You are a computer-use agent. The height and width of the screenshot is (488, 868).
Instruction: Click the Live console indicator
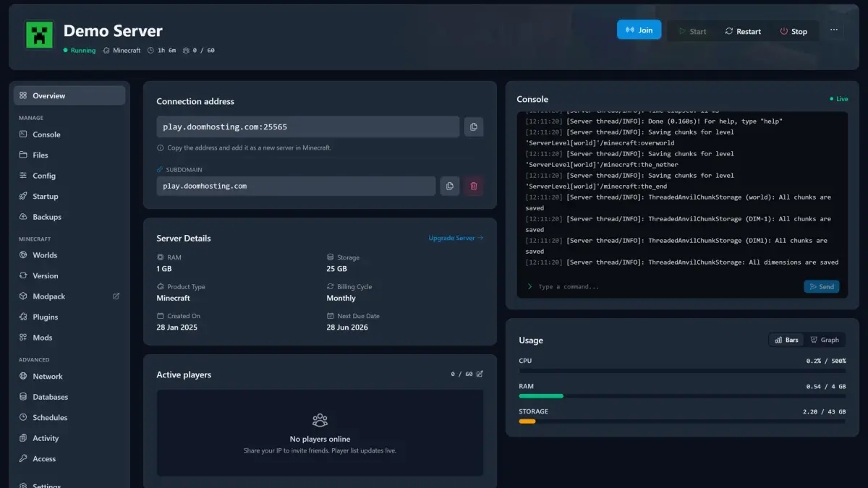click(839, 99)
